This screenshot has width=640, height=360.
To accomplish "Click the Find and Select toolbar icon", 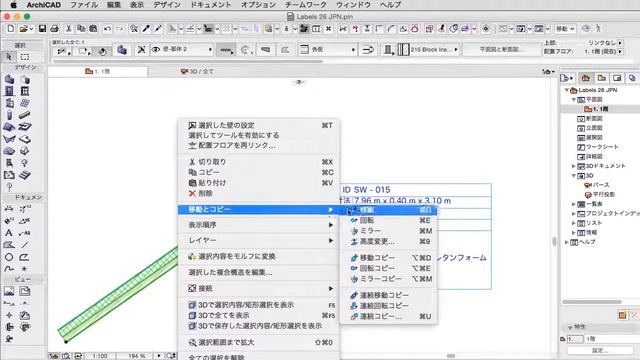I will point(133,29).
